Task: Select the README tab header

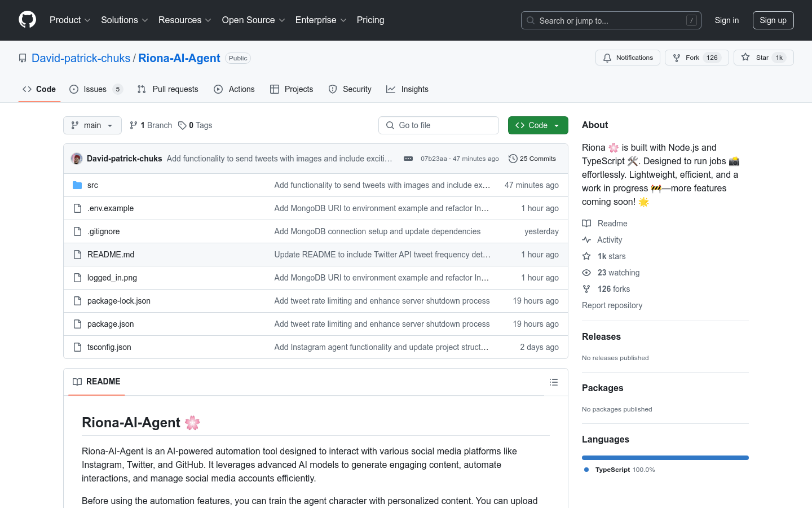Action: (x=96, y=382)
